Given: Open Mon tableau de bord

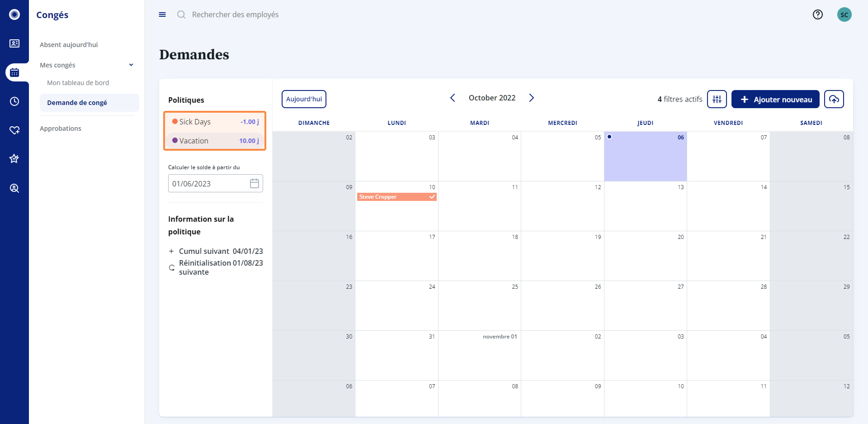Looking at the screenshot, I should coord(78,83).
